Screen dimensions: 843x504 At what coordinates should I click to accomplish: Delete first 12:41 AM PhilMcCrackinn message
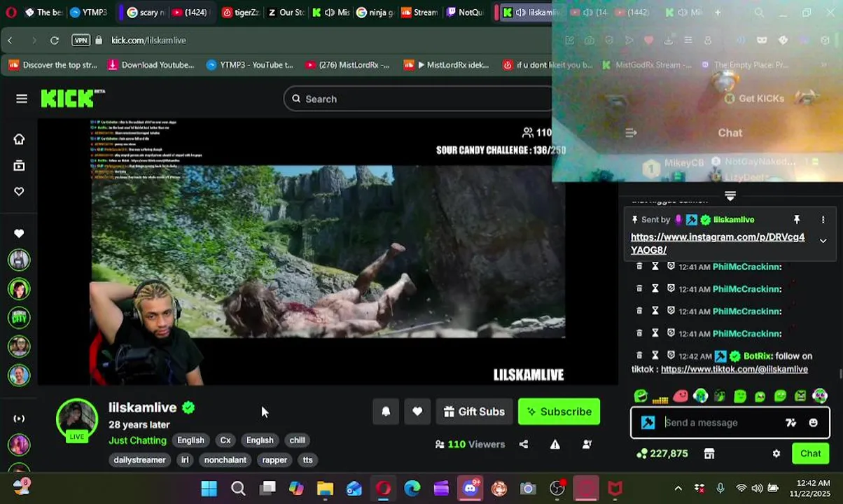click(x=639, y=267)
